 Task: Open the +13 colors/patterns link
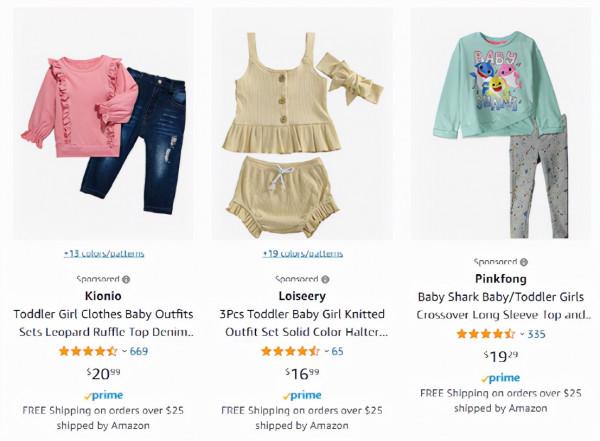click(x=104, y=253)
